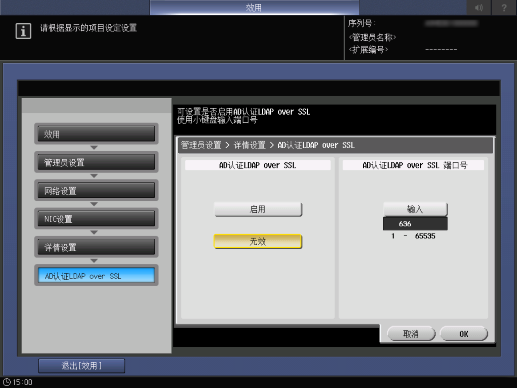
Task: Open NIC设置 in the left menu
Action: pyautogui.click(x=96, y=219)
